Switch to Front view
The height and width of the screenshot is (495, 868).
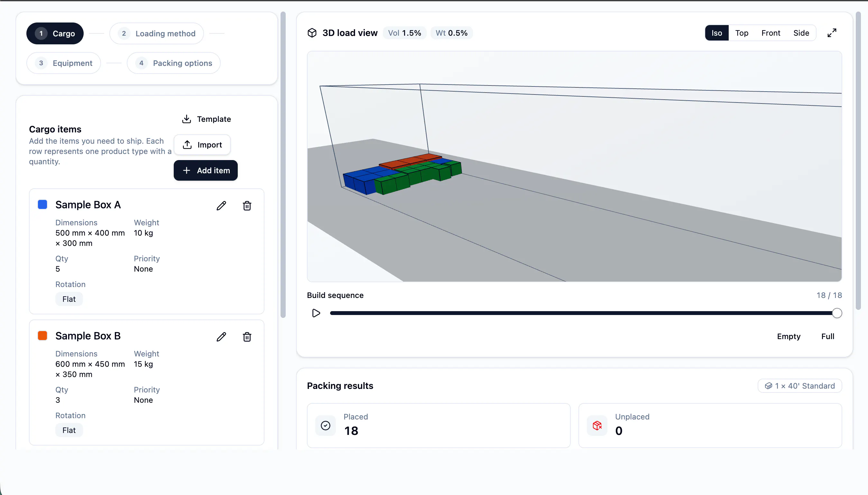point(771,33)
